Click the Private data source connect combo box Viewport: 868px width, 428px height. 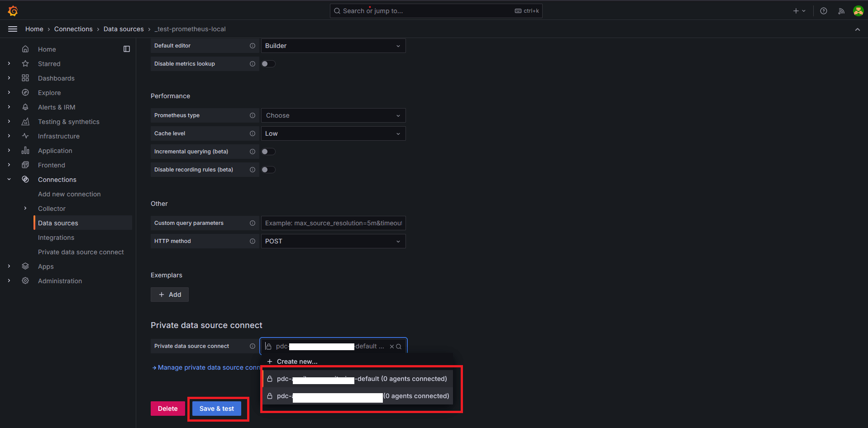334,346
